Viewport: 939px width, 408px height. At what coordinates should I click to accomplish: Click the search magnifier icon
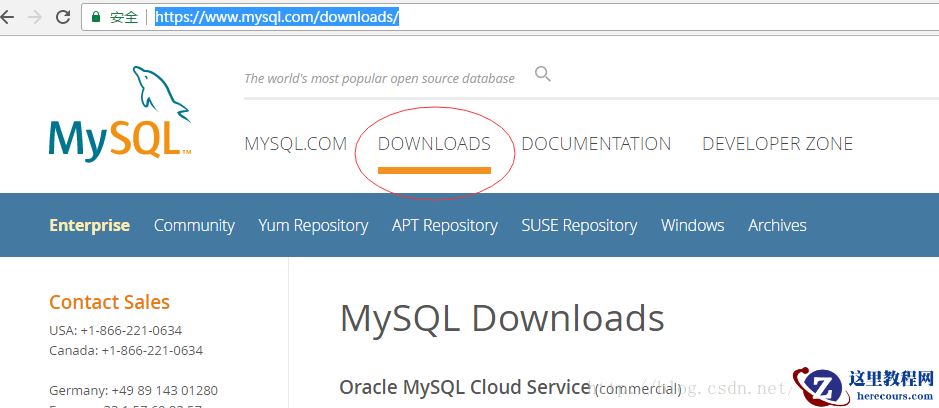tap(543, 74)
